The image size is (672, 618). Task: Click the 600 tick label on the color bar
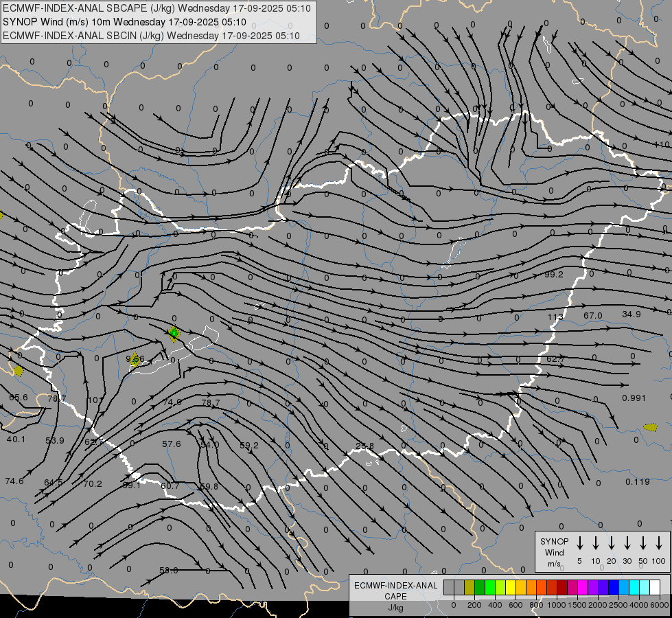point(515,605)
